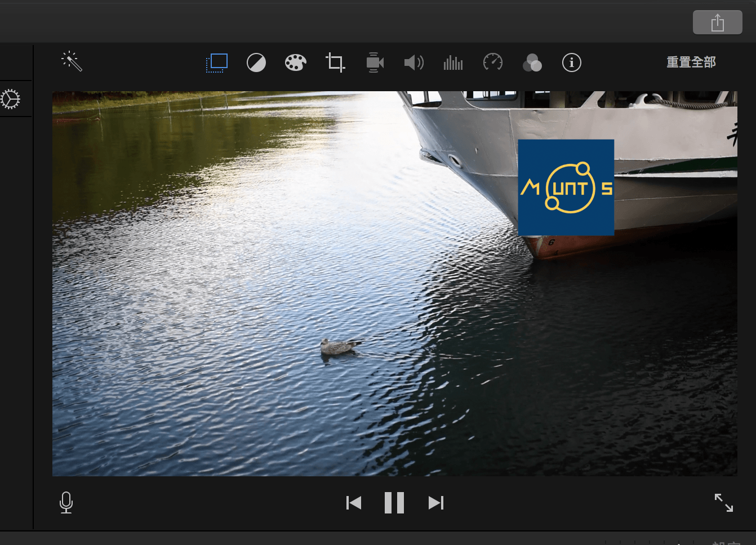Click the magic wand auto-enhance icon

pyautogui.click(x=72, y=61)
